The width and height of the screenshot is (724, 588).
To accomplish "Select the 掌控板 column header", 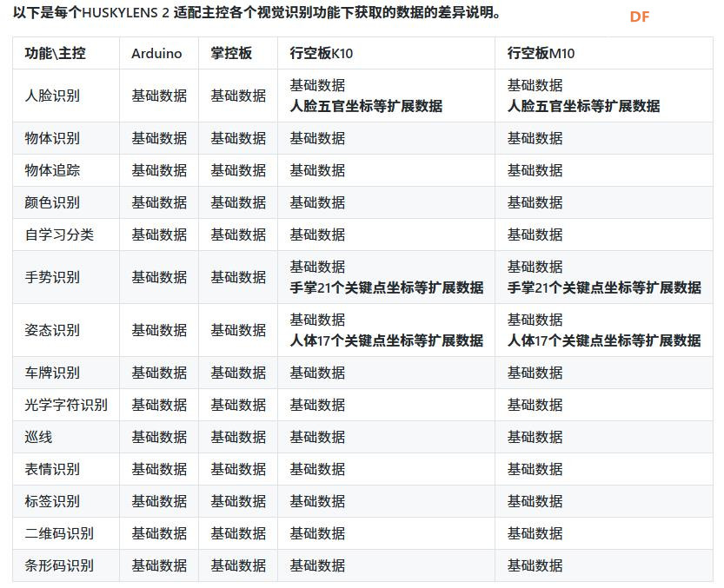I will (231, 53).
